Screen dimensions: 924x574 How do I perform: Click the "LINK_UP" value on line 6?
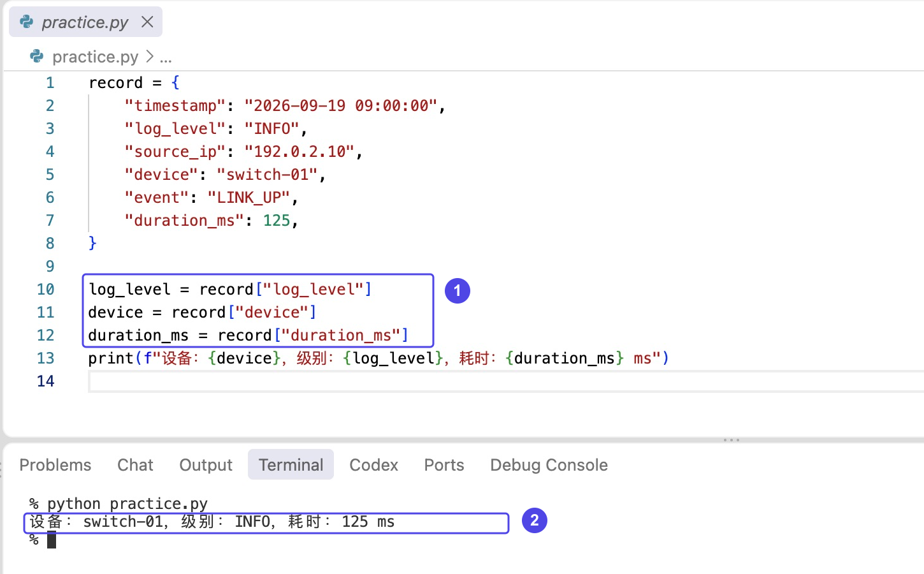(x=249, y=198)
